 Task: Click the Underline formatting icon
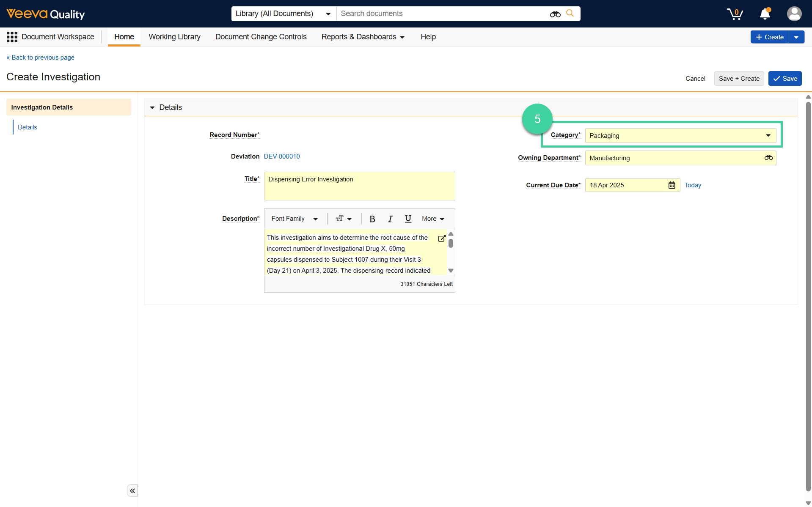(x=408, y=219)
